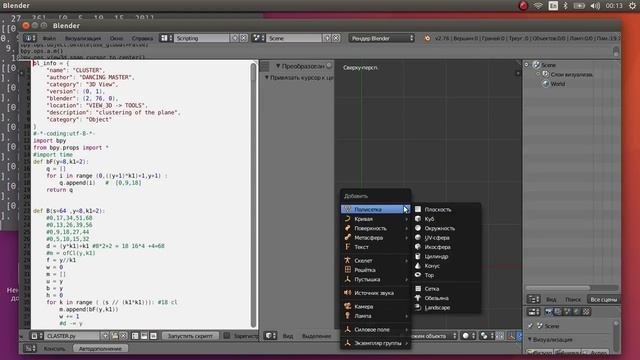The height and width of the screenshot is (360, 640).
Task: Click the Scene icon in outliner
Action: click(x=537, y=65)
